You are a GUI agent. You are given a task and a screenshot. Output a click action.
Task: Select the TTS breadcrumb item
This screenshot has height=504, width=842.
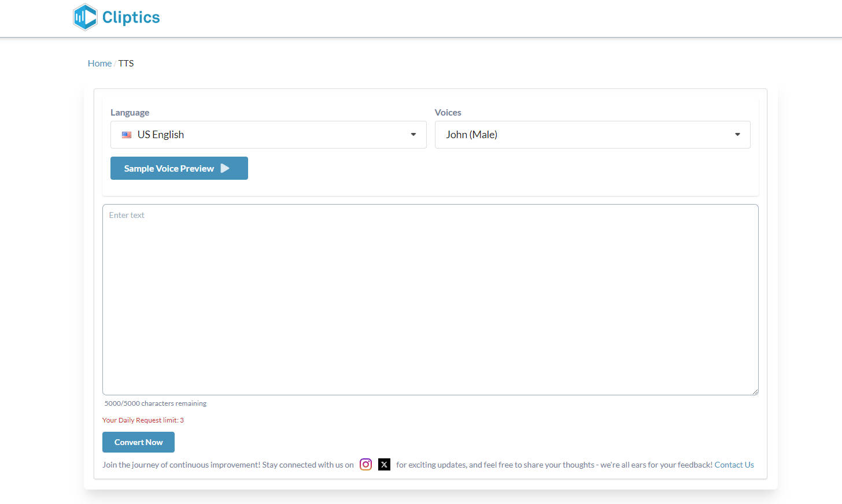tap(126, 64)
